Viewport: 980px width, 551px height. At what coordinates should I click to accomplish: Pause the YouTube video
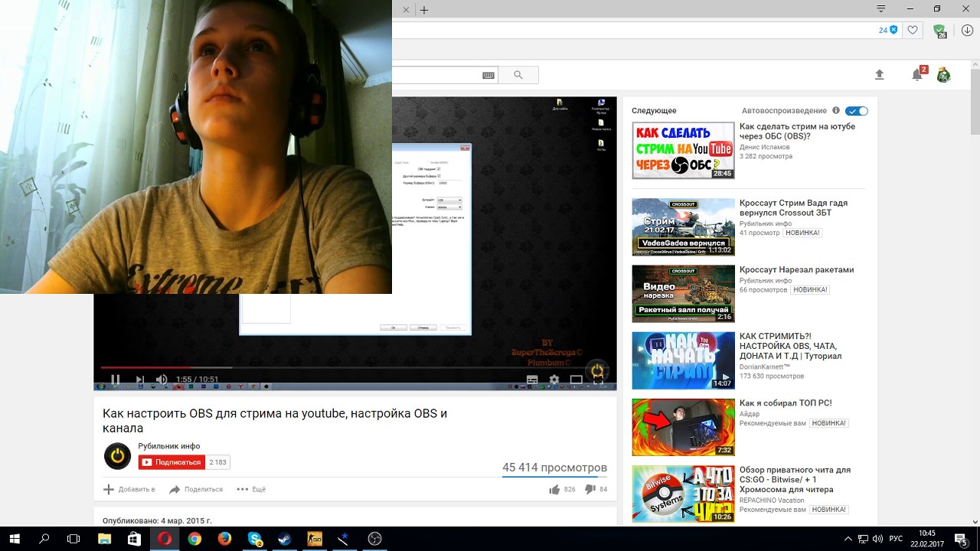click(x=116, y=380)
